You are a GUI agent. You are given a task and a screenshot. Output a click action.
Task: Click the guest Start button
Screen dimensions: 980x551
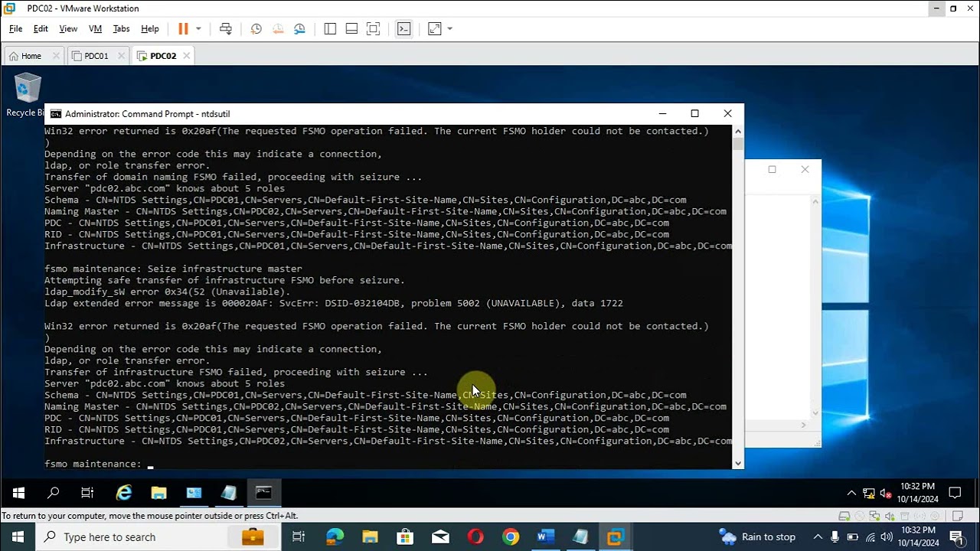pos(18,493)
